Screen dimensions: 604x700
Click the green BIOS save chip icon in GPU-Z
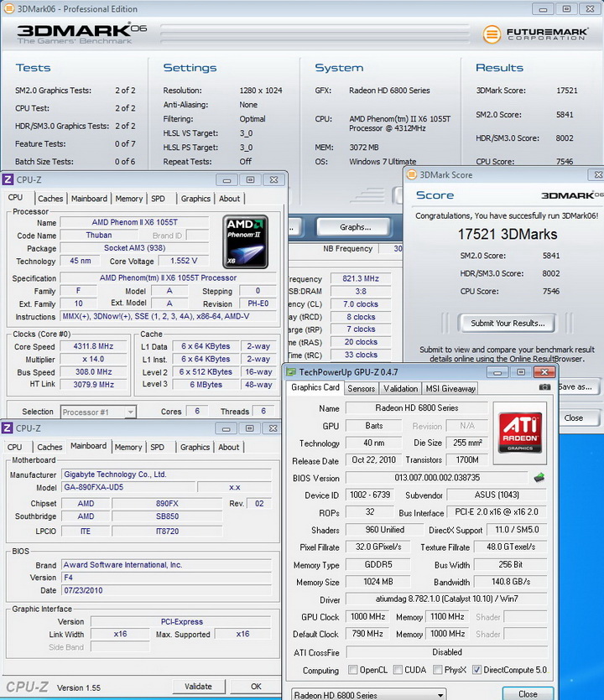click(x=539, y=478)
